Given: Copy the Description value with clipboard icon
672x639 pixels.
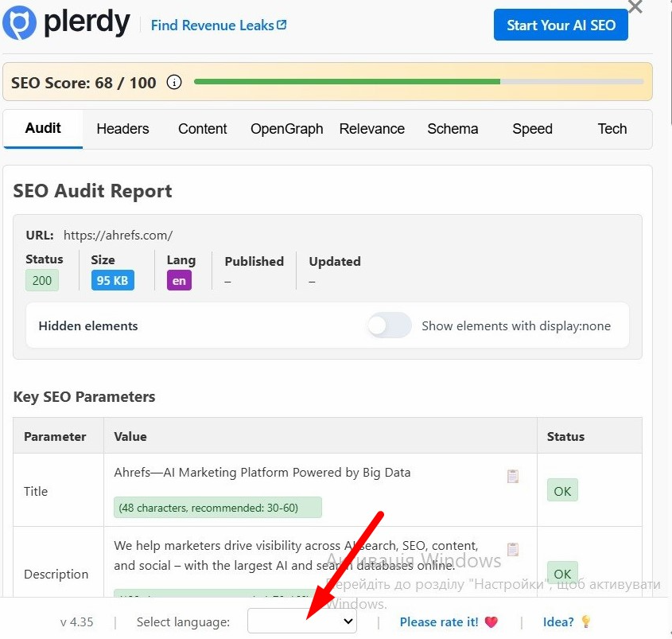Looking at the screenshot, I should click(x=513, y=549).
